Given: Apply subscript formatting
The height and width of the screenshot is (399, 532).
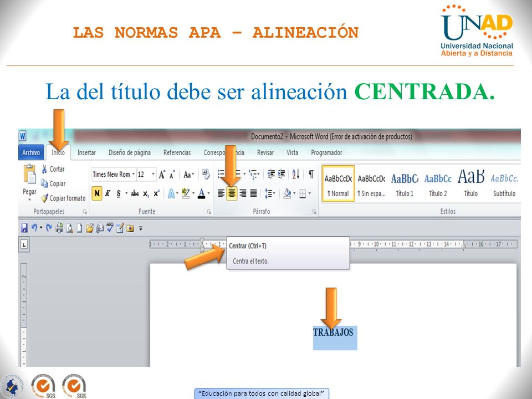Looking at the screenshot, I should pos(146,193).
